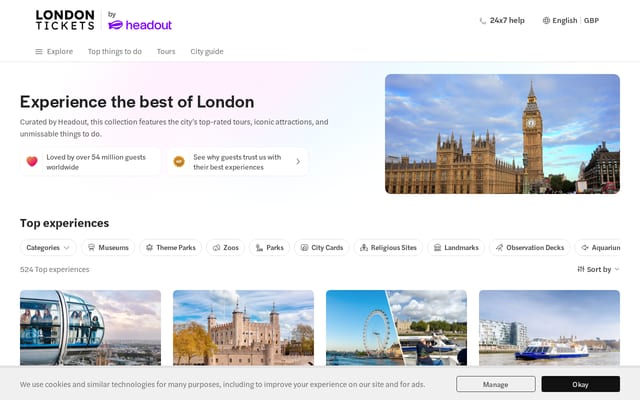
Task: Open the Tours menu item
Action: (166, 51)
